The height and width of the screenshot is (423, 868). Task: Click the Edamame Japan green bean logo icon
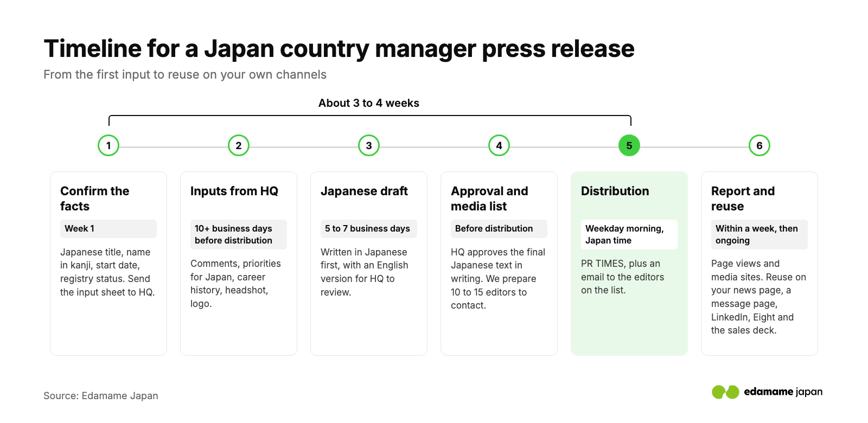click(x=725, y=392)
